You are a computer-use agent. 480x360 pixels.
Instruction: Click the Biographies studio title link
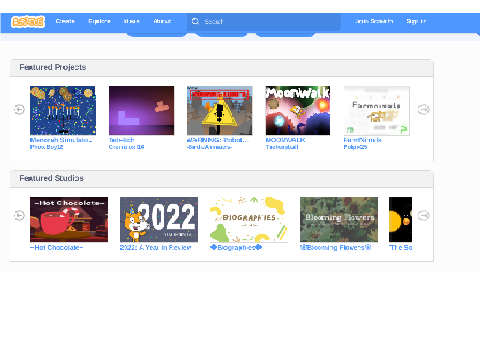(x=236, y=248)
